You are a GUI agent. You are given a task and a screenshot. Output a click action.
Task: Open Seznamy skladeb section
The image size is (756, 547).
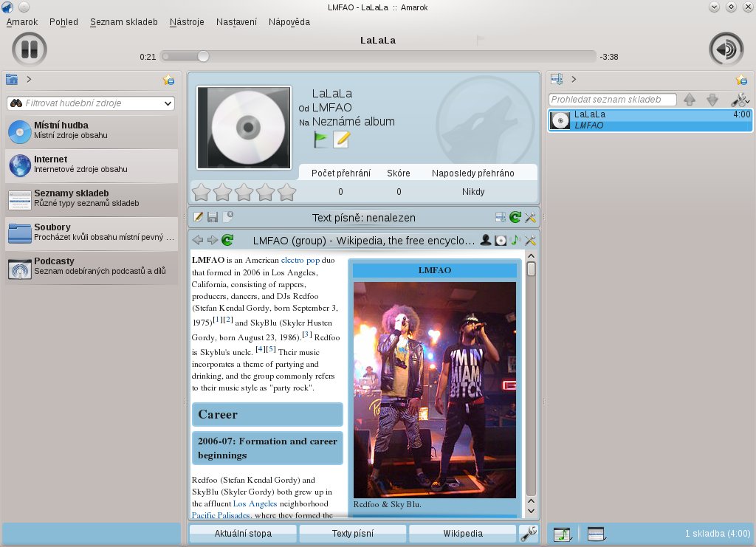tap(92, 199)
